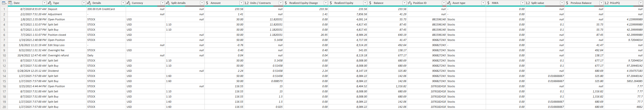
Task: Select the Date column header
Action: (28, 3)
